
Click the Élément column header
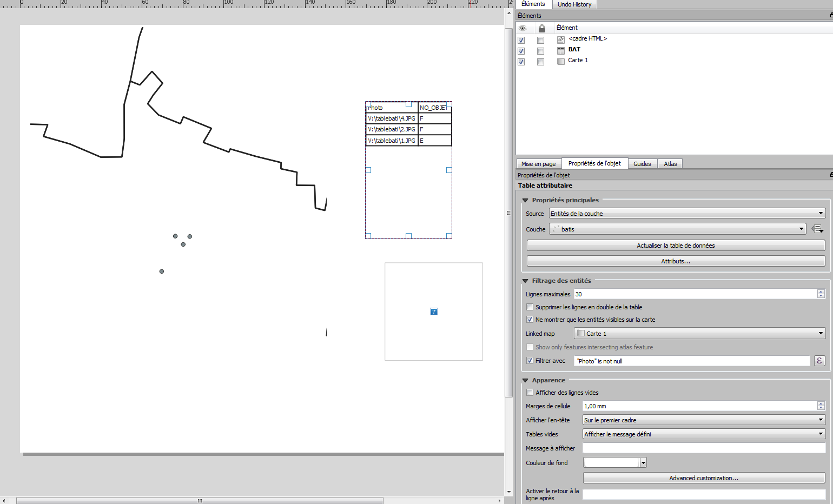tap(567, 28)
